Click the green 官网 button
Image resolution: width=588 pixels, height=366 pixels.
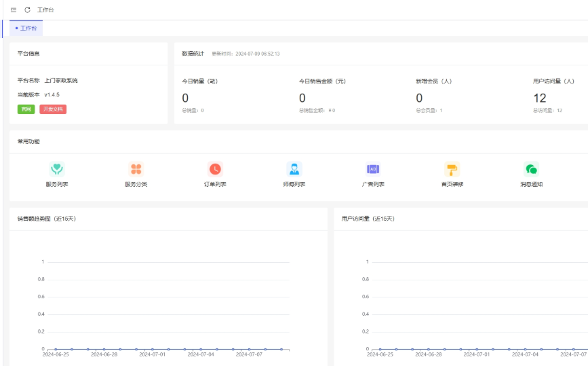pos(26,109)
